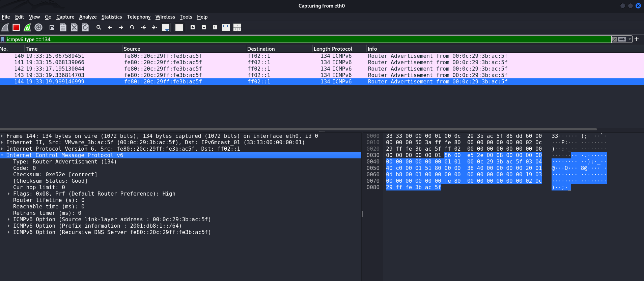This screenshot has width=644, height=281.
Task: Open Find Packet with magnifier icon
Action: (99, 27)
